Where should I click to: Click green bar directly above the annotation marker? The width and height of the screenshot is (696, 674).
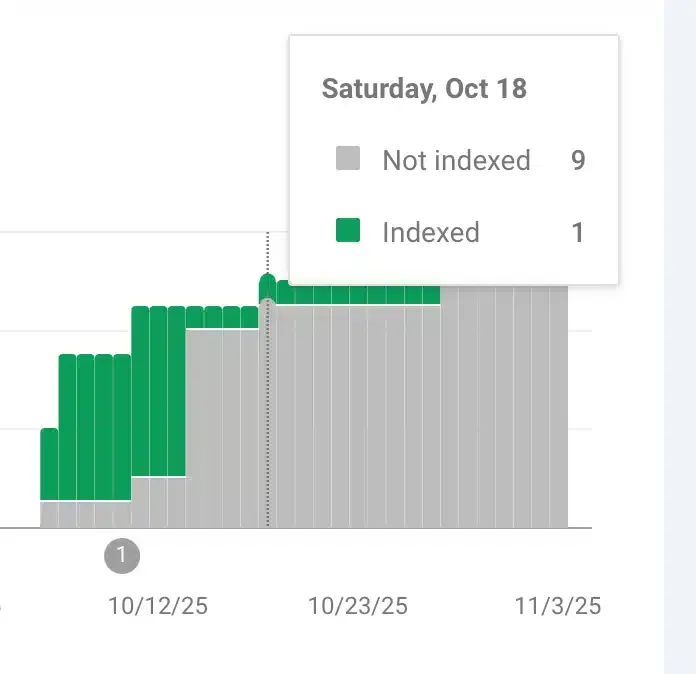point(121,427)
